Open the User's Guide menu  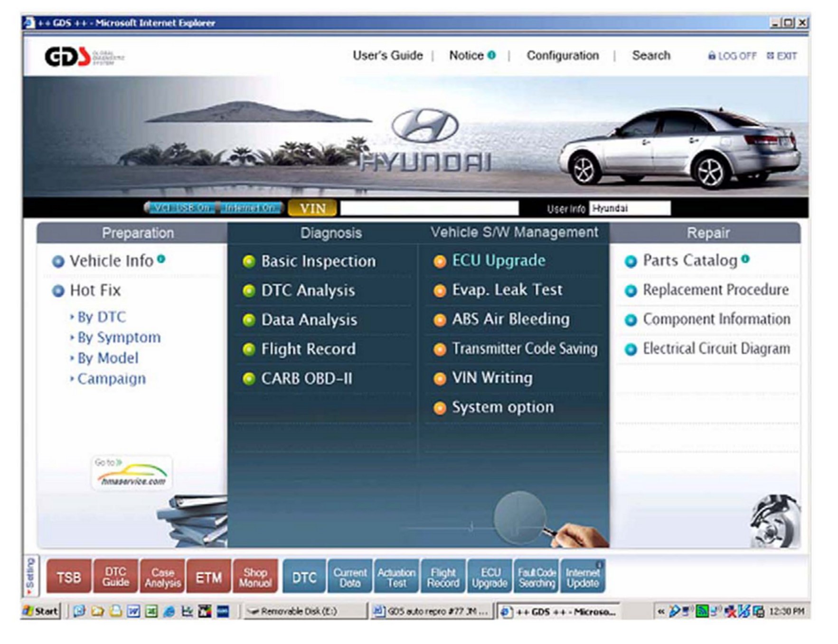pos(387,56)
